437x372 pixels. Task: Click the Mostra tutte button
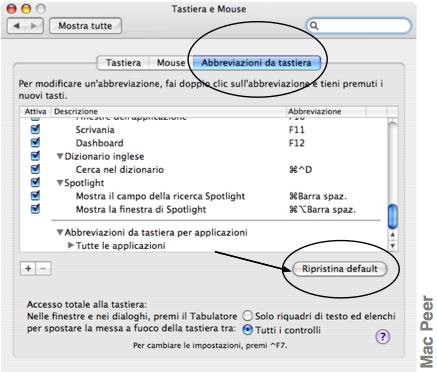tap(85, 26)
